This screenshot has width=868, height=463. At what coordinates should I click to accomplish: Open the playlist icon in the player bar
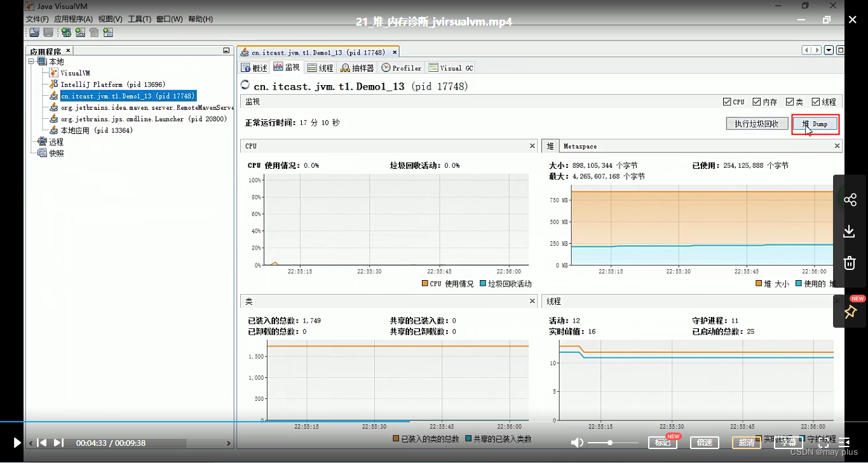[844, 442]
